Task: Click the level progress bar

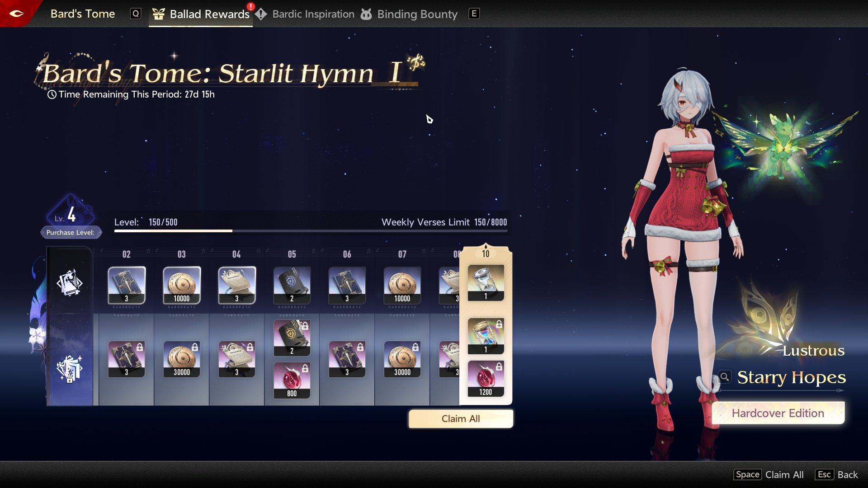Action: (311, 231)
